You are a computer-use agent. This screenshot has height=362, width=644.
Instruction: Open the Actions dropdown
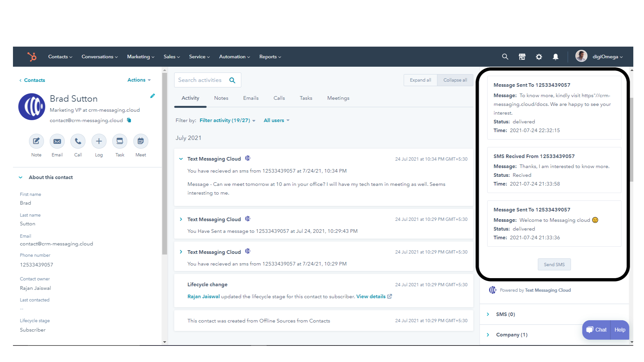click(x=139, y=80)
